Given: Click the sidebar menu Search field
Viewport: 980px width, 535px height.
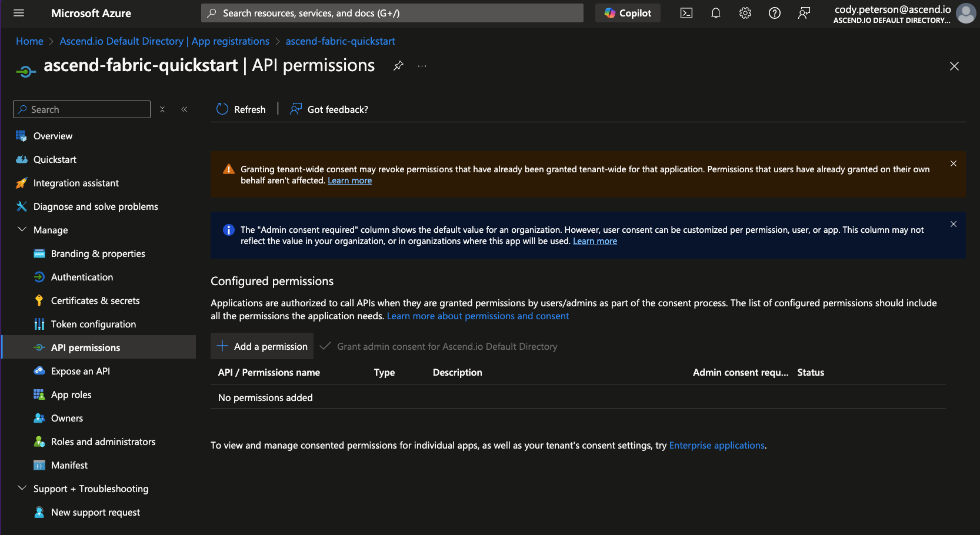Looking at the screenshot, I should pyautogui.click(x=82, y=109).
